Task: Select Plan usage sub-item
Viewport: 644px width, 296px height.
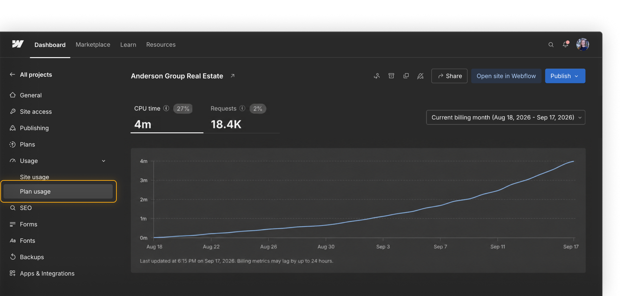Action: click(x=58, y=192)
